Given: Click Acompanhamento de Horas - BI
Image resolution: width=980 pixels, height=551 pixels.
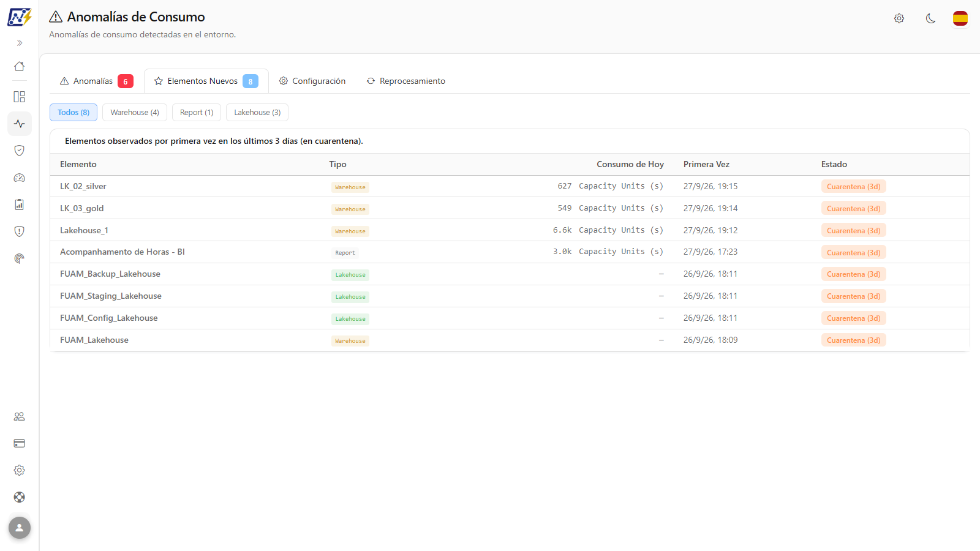Looking at the screenshot, I should tap(123, 252).
